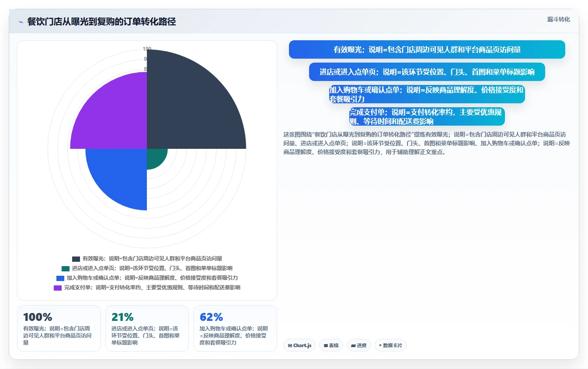The width and height of the screenshot is (588, 369).
Task: Click the 有效曝光 funnel bar
Action: [x=427, y=49]
